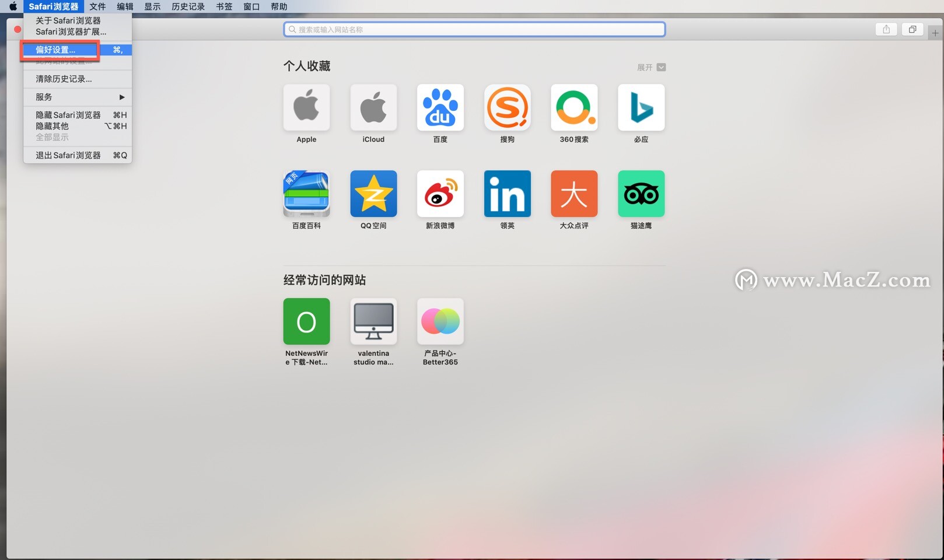Open the 帮助 menu in menu bar
This screenshot has width=944, height=560.
pyautogui.click(x=279, y=6)
